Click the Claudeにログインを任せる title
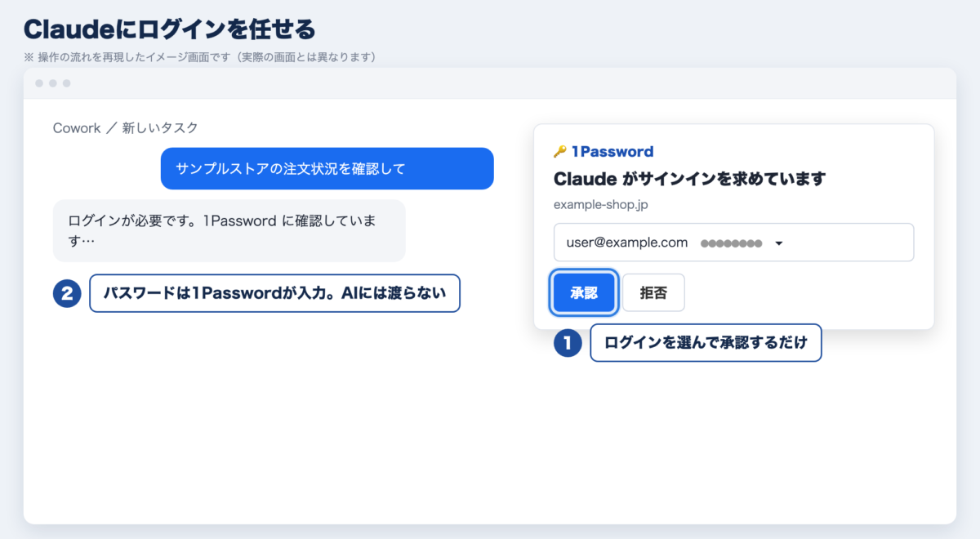 pos(170,29)
